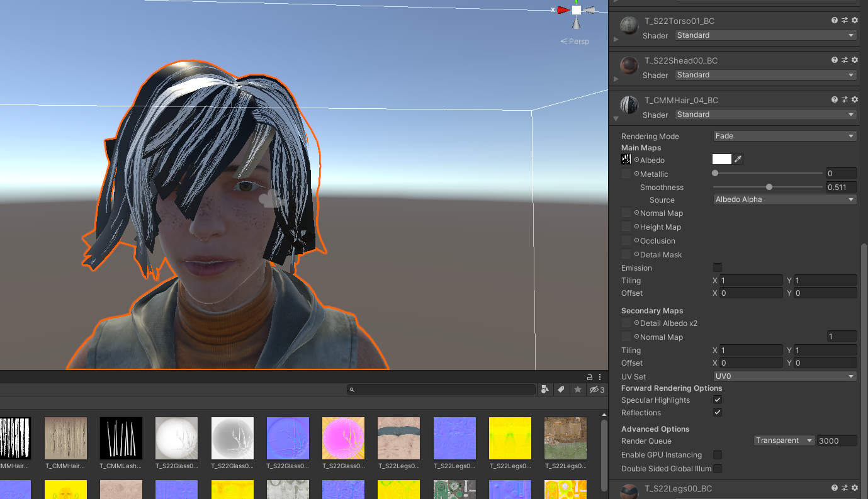The image size is (868, 499).
Task: Click the white Albedo color swatch
Action: click(721, 159)
